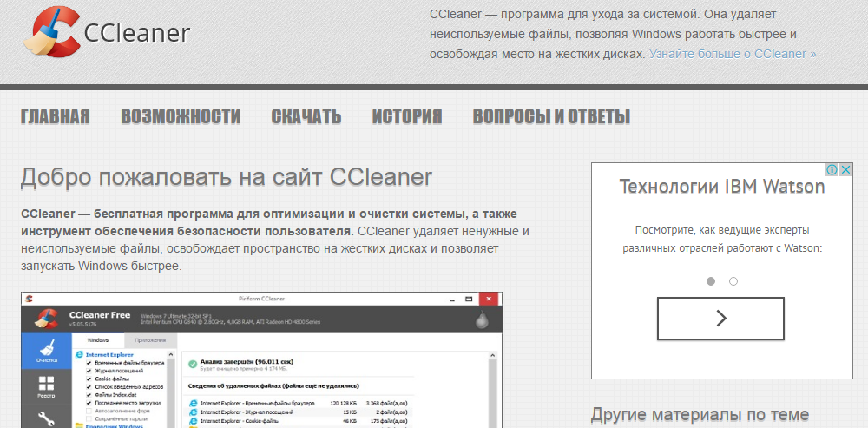Click the IE icon on the 'Журнал посещений' result row
This screenshot has width=868, height=428.
194,412
